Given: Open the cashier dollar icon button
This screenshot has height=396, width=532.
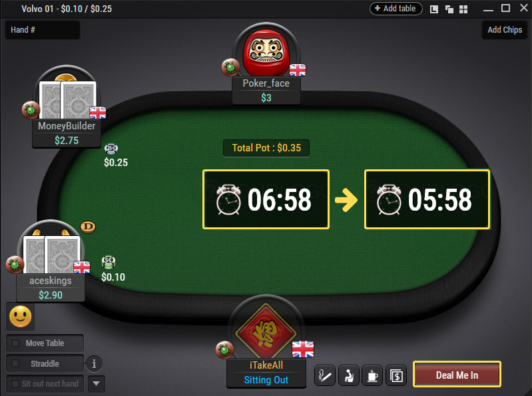Looking at the screenshot, I should point(396,375).
